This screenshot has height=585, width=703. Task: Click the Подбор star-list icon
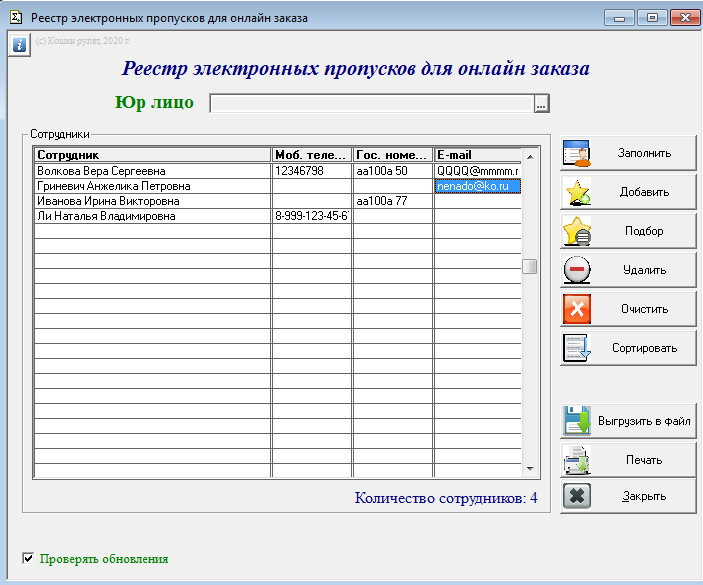click(x=577, y=231)
